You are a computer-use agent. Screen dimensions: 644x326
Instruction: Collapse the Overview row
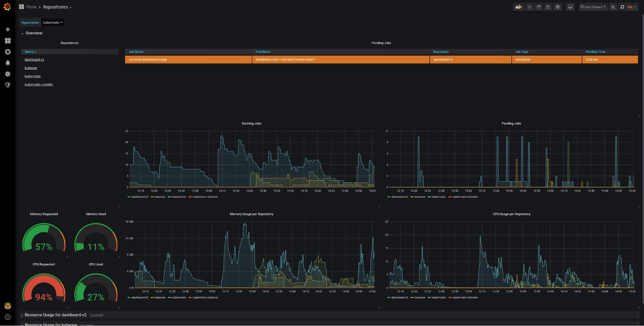(x=34, y=33)
